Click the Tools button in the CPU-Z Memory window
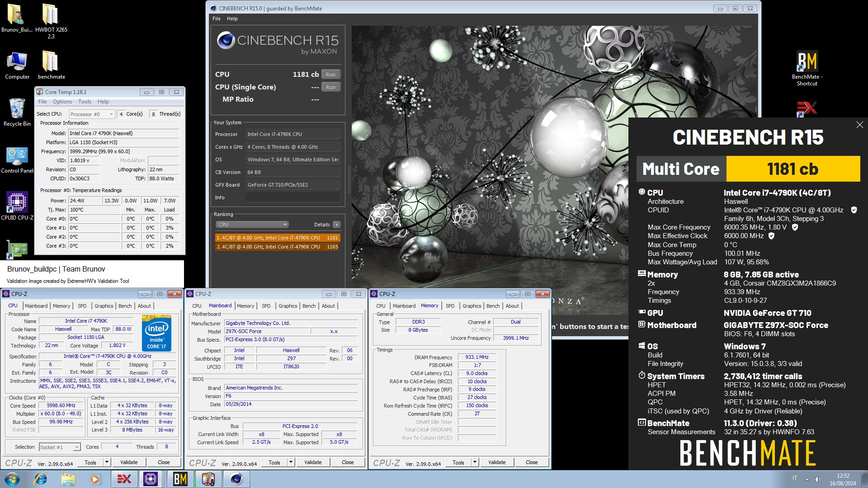This screenshot has height=488, width=868. click(x=458, y=462)
